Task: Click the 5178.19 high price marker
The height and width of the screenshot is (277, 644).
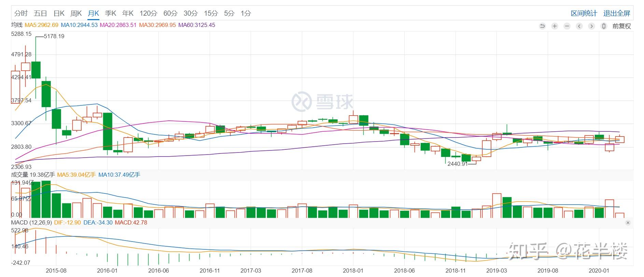Action: pos(54,36)
